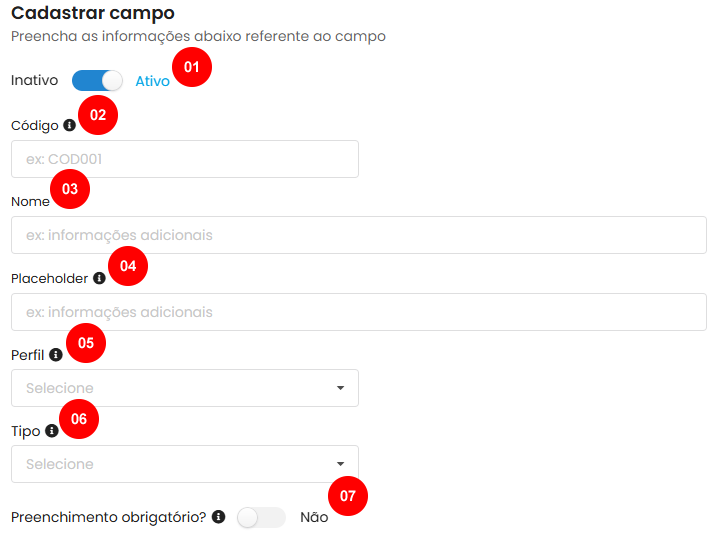Open the Perfil Selecione dropdown
Image resolution: width=727 pixels, height=544 pixels.
pyautogui.click(x=185, y=388)
